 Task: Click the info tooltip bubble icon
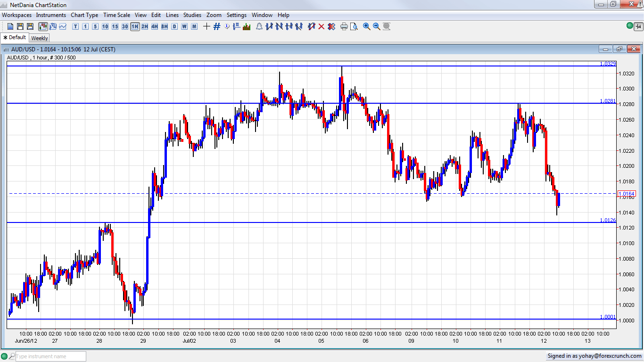point(227,26)
